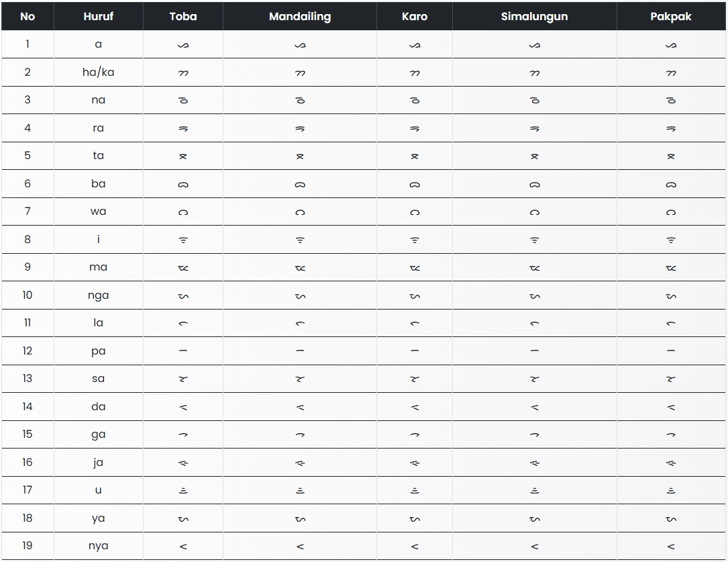Select the 'nga' cell in Huruf column
Viewport: 728px width, 562px height.
coord(99,295)
